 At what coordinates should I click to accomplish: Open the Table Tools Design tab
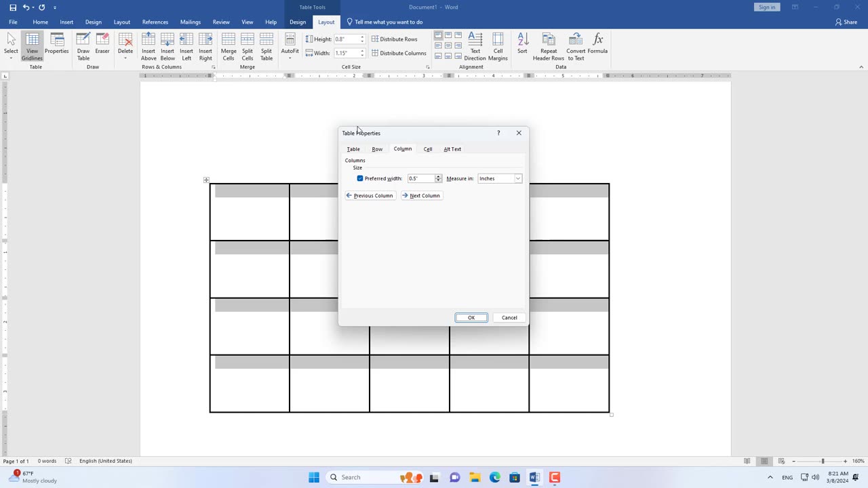point(298,22)
